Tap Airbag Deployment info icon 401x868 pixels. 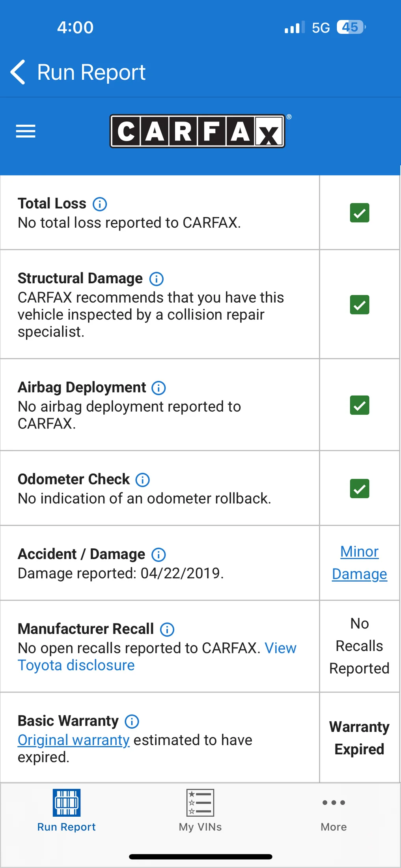[x=159, y=388]
